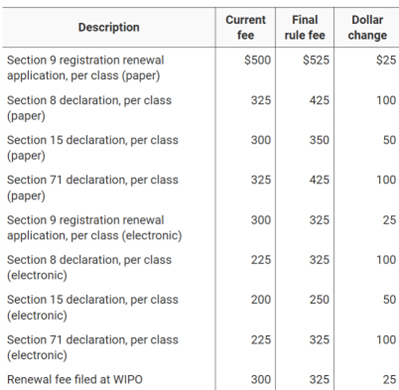Click the $525 final rule fee cell
This screenshot has width=399, height=390.
coord(316,60)
